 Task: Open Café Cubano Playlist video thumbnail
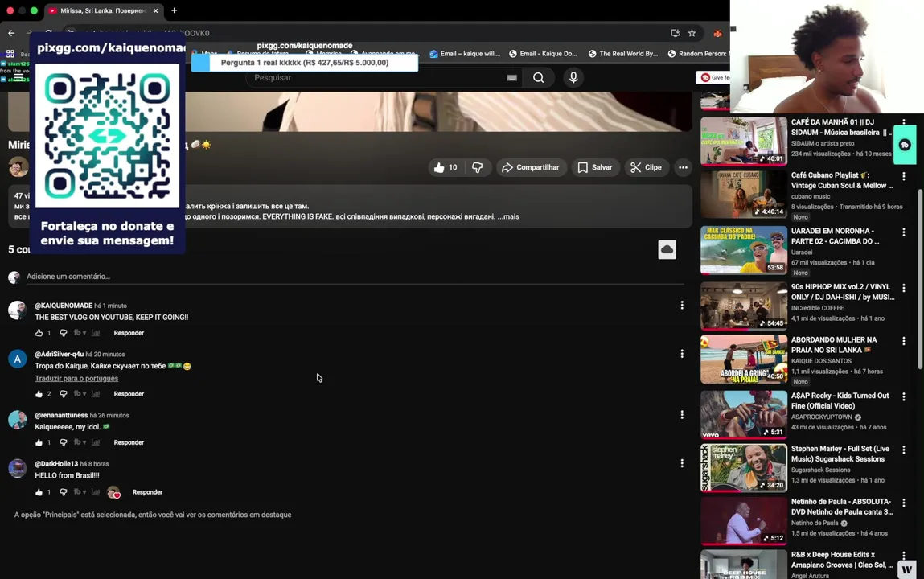[744, 195]
